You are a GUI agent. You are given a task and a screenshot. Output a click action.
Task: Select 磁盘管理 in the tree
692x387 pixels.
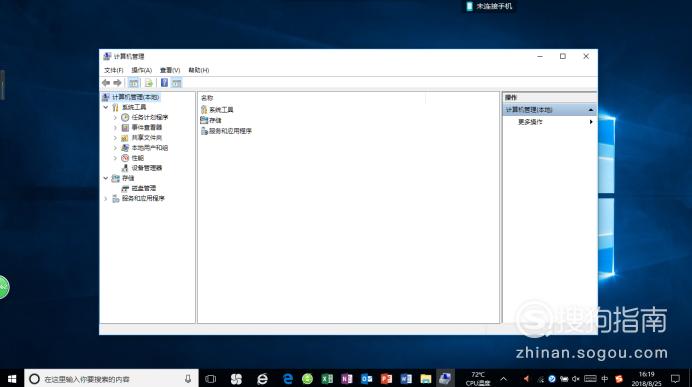[x=143, y=188]
